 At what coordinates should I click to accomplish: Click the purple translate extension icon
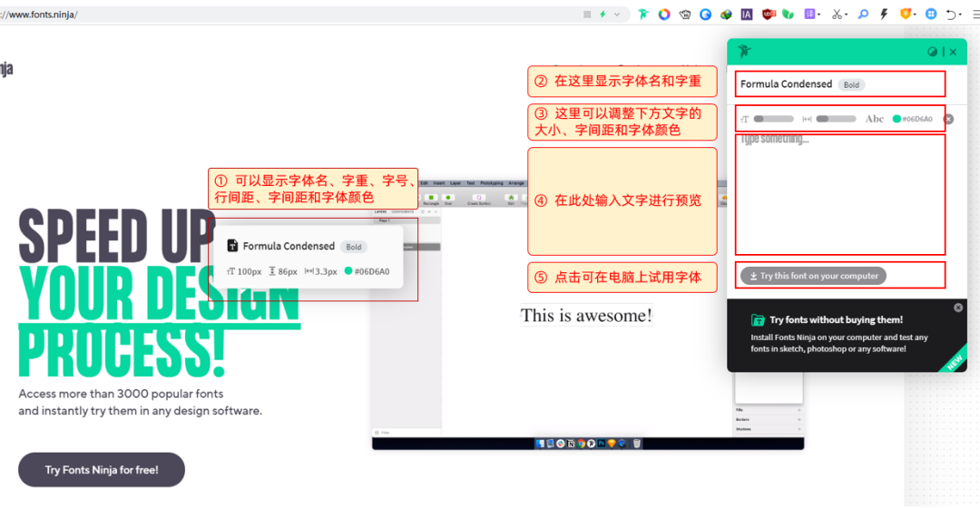click(x=809, y=14)
